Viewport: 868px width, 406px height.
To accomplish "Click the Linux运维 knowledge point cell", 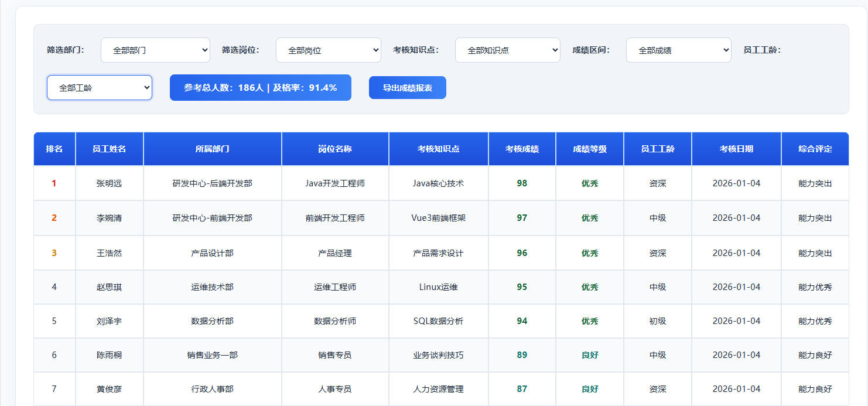I will point(438,287).
